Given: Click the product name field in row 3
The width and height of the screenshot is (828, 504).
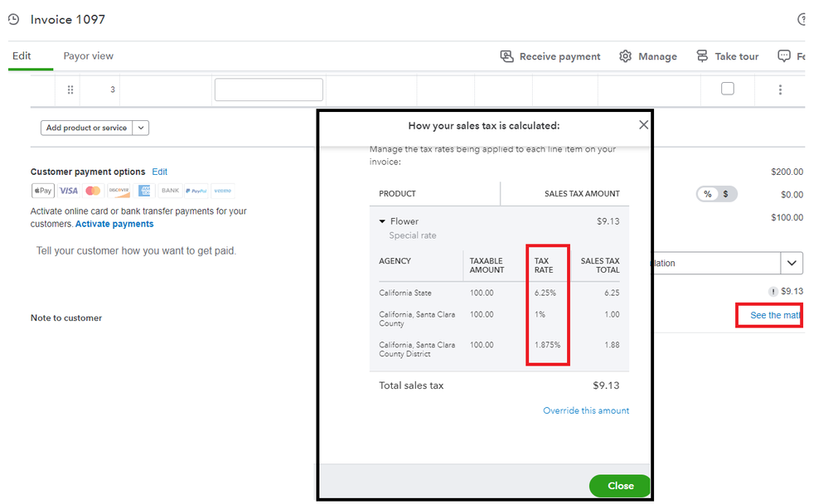Looking at the screenshot, I should click(x=269, y=90).
